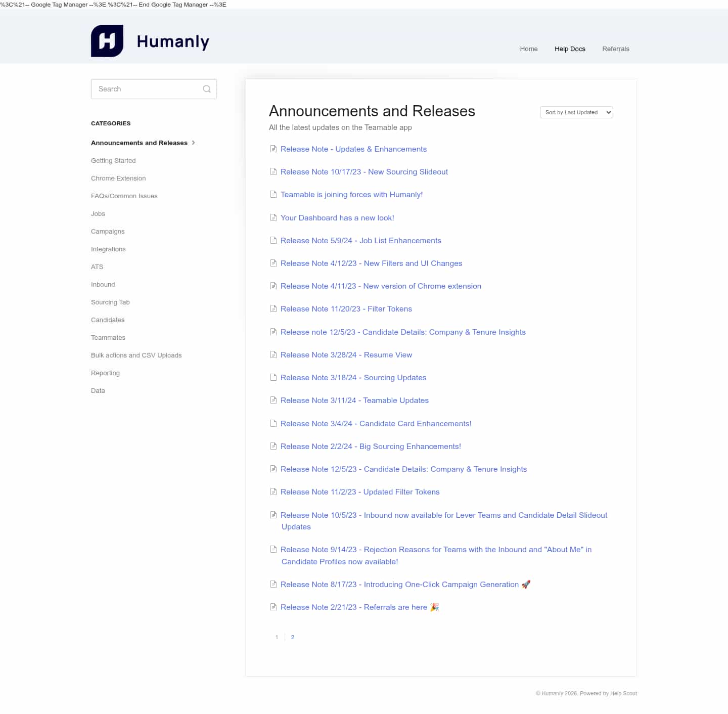Screen dimensions: 728x714
Task: Open the Referrals navigation item
Action: coord(615,49)
